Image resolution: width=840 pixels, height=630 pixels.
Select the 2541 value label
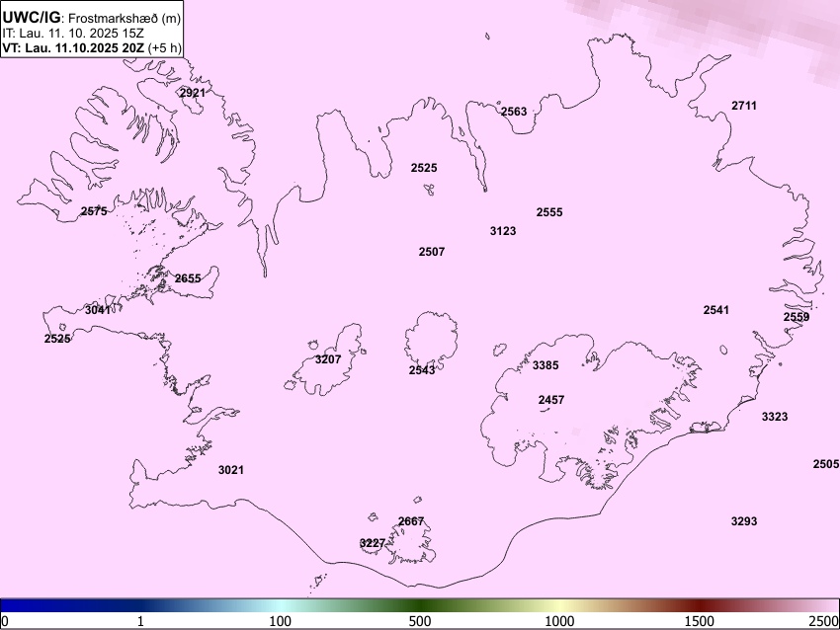pyautogui.click(x=715, y=310)
